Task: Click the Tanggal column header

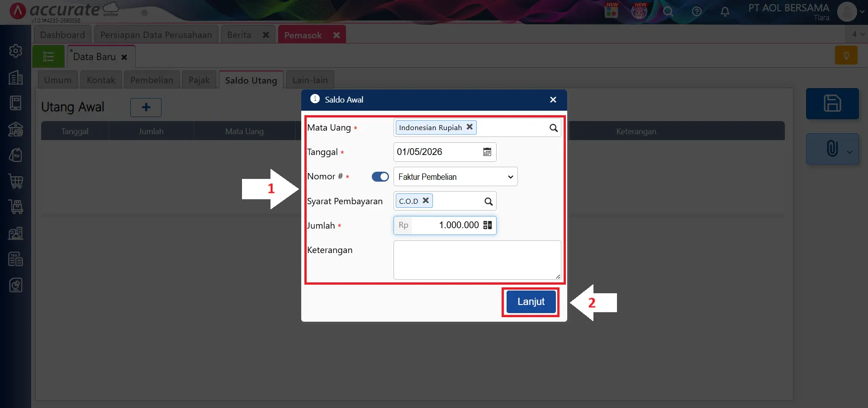Action: (75, 131)
